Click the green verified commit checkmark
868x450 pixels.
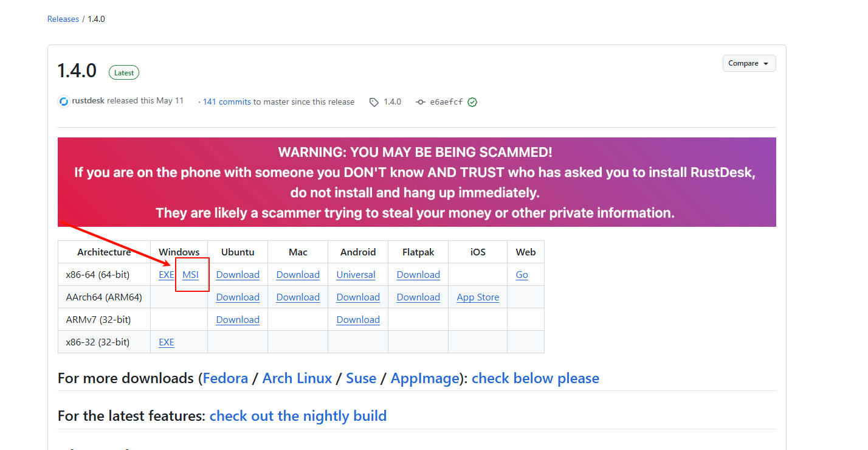tap(472, 102)
